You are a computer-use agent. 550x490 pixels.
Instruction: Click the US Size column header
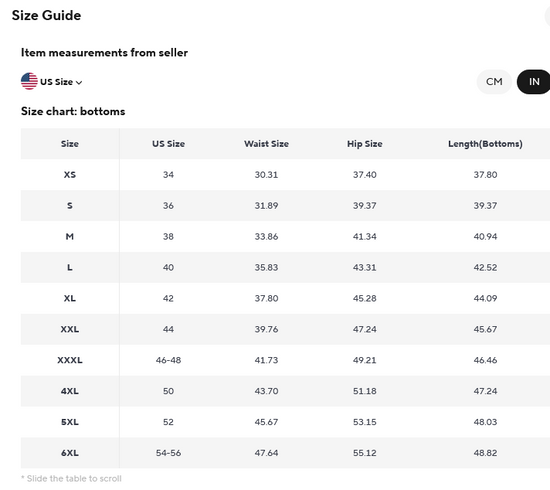tap(168, 144)
